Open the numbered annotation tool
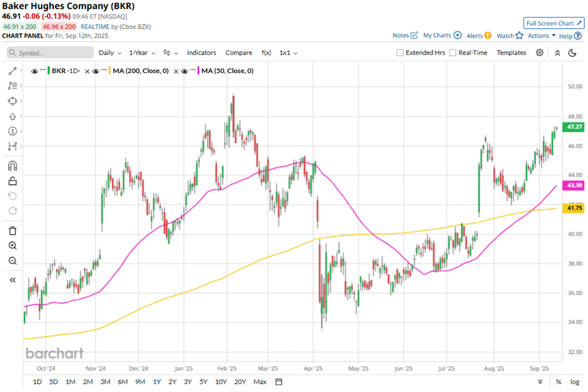Viewport: 588px width, 392px height. pos(13,131)
